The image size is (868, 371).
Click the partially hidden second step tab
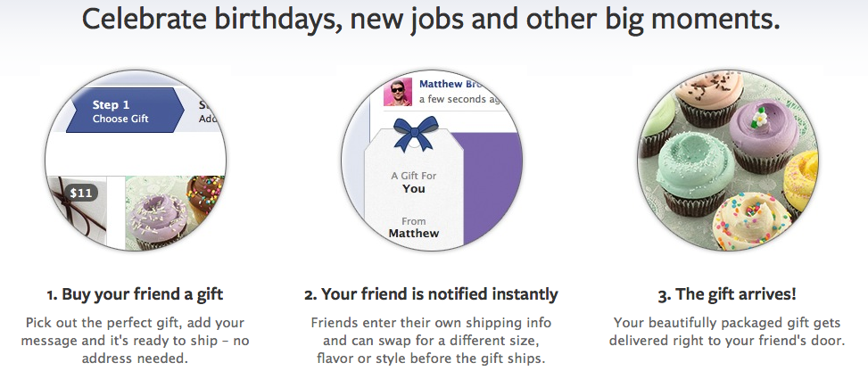tap(207, 111)
